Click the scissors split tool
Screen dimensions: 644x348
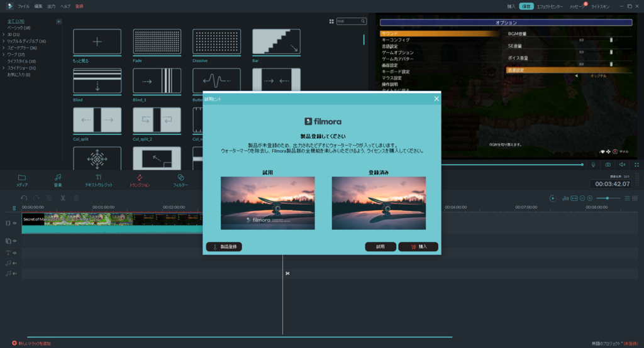(63, 198)
